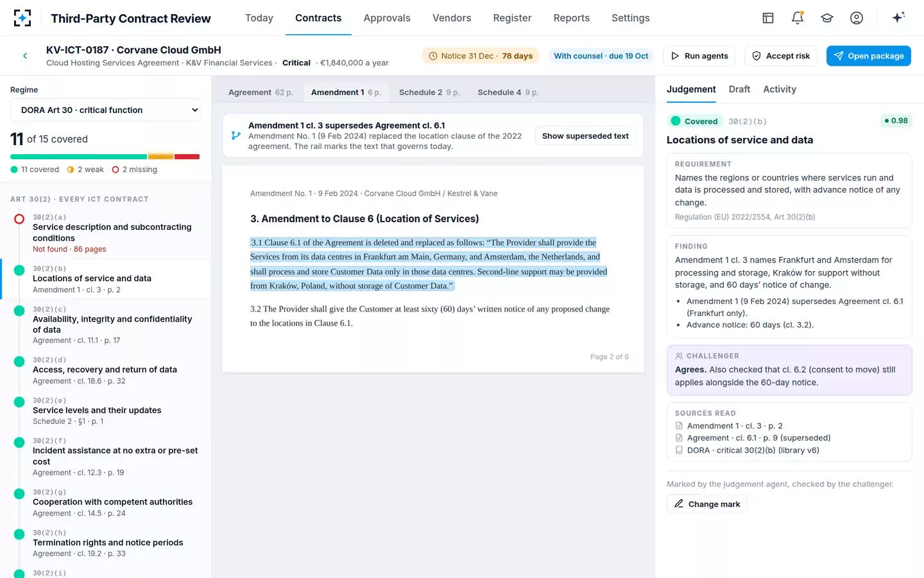Open the Approvals tab
The height and width of the screenshot is (578, 924).
(x=387, y=18)
